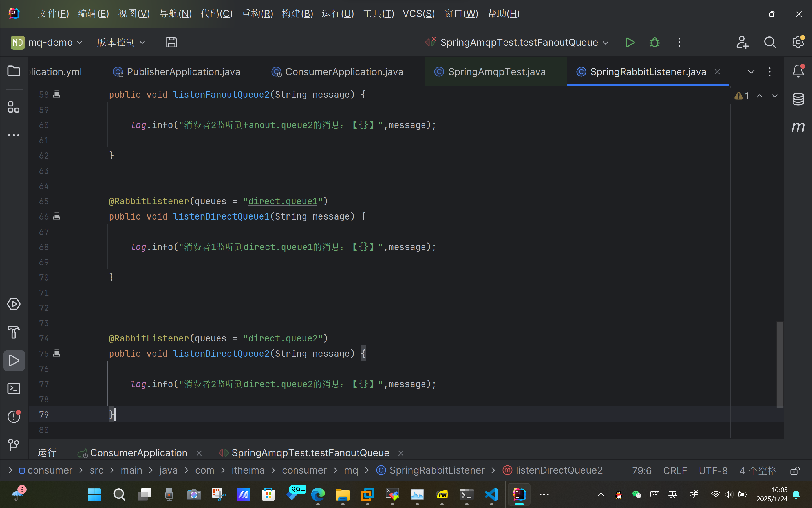Switch to PublisherApplication.java tab
812x508 pixels.
pyautogui.click(x=177, y=72)
